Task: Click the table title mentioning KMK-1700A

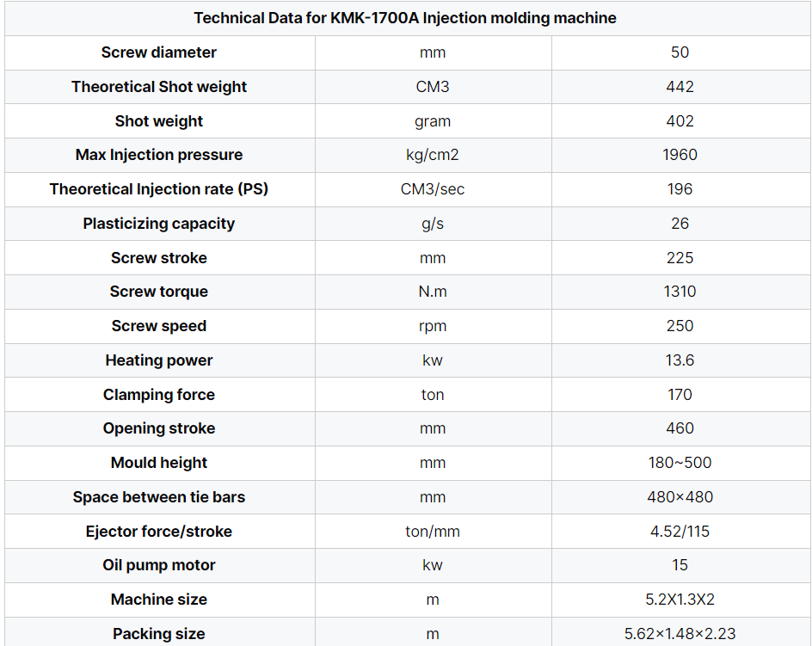Action: (405, 18)
